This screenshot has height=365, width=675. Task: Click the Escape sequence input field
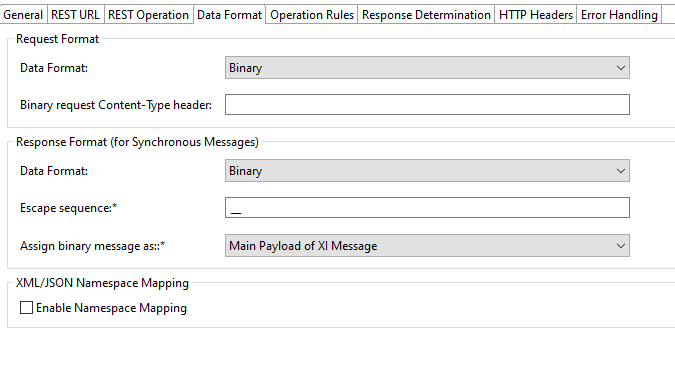tap(427, 207)
